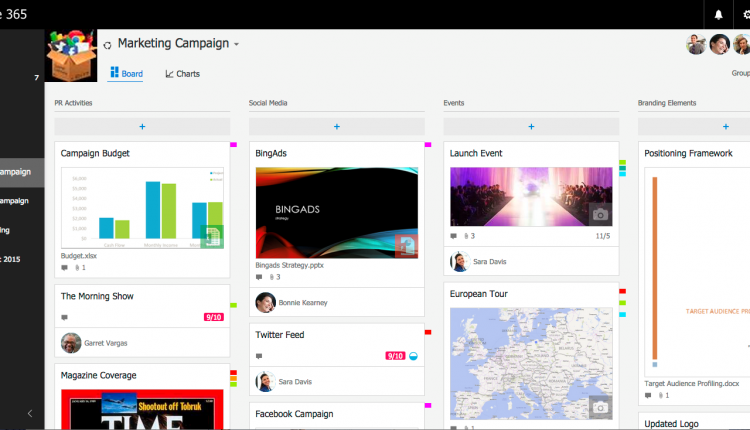Image resolution: width=750 pixels, height=430 pixels.
Task: Click the refresh icon beside Marketing Campaign
Action: [107, 45]
